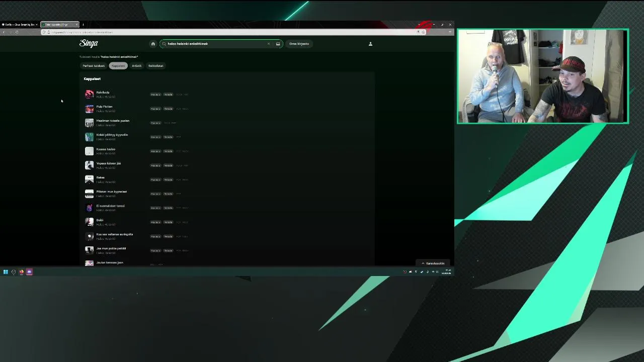Screen dimensions: 644x362
Task: Reload the browser page
Action: tap(17, 32)
